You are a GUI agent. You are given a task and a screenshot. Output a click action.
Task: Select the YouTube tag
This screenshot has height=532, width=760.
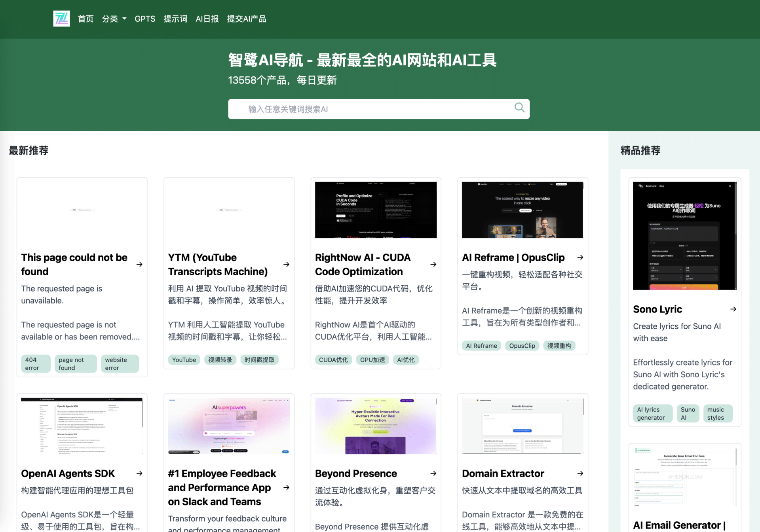184,360
